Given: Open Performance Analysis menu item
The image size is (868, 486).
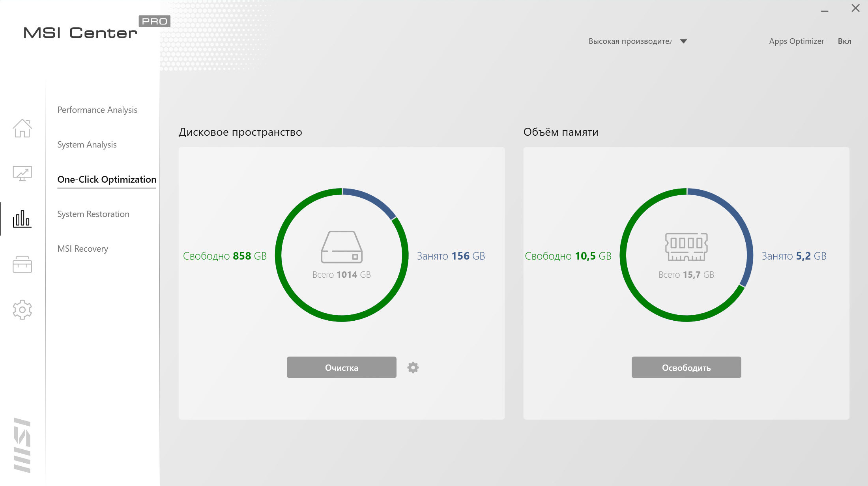Looking at the screenshot, I should [x=97, y=110].
